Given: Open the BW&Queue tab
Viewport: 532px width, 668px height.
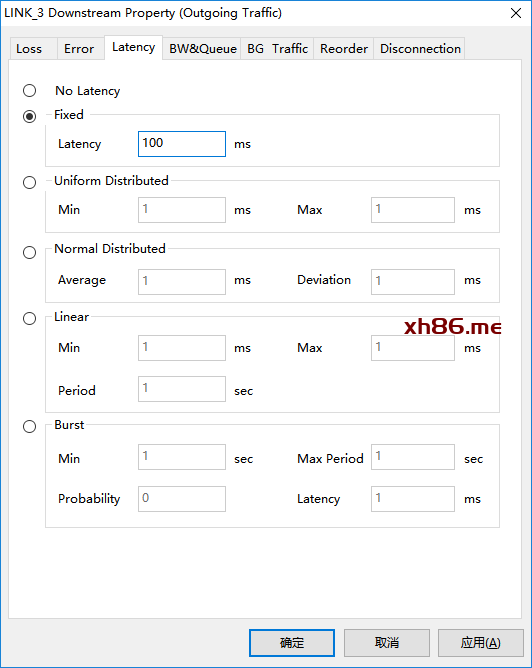Looking at the screenshot, I should [x=202, y=49].
